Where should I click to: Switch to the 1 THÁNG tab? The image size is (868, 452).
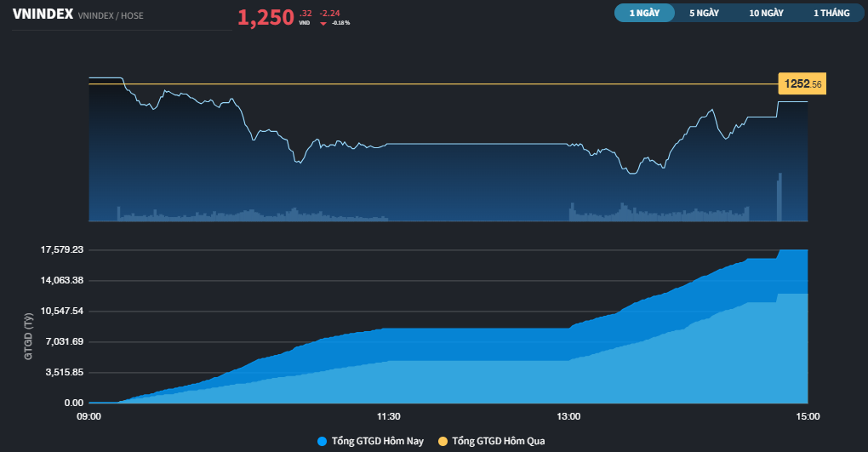point(831,13)
